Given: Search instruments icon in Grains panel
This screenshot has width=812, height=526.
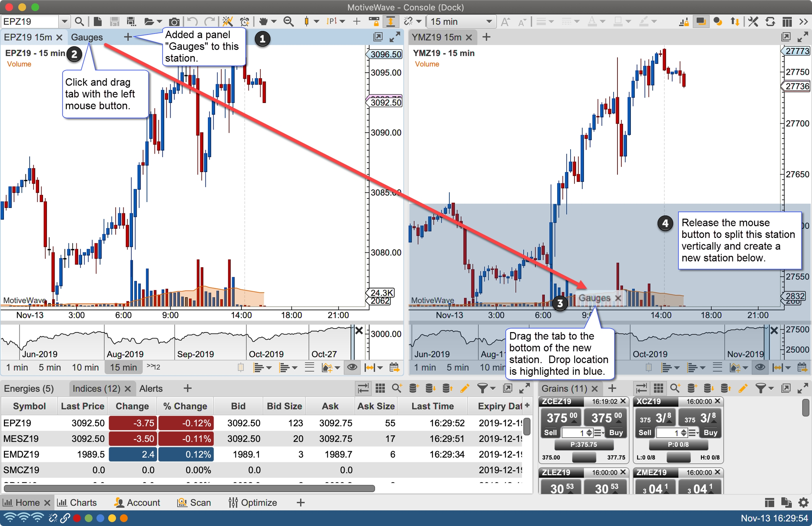Looking at the screenshot, I should click(675, 388).
